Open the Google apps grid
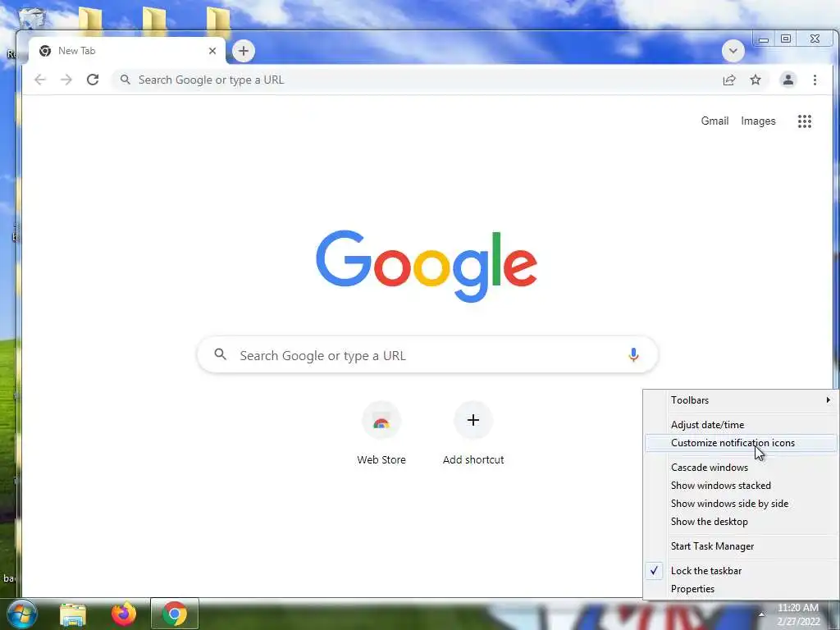 point(804,121)
